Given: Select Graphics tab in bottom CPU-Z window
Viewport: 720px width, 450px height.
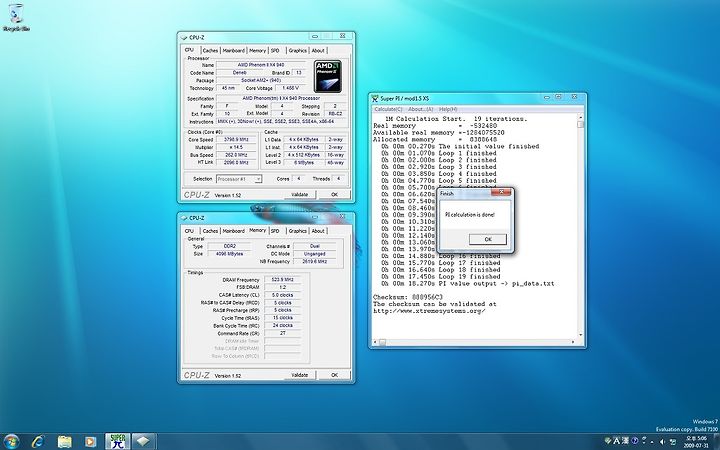Looking at the screenshot, I should [x=297, y=231].
